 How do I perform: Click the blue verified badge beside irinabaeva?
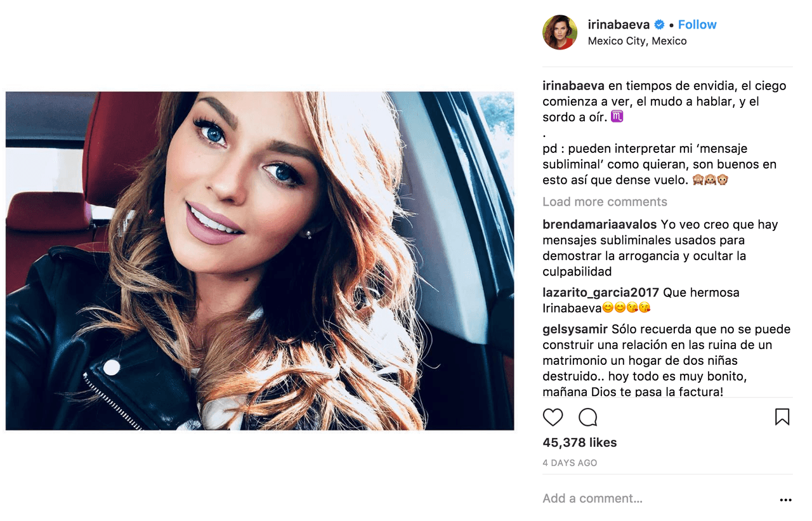658,24
